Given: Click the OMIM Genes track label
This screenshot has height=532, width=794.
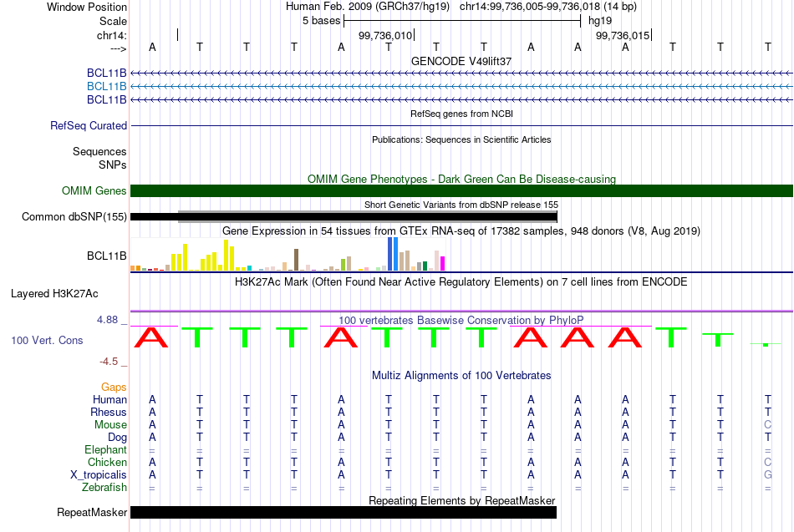Looking at the screenshot, I should (94, 190).
